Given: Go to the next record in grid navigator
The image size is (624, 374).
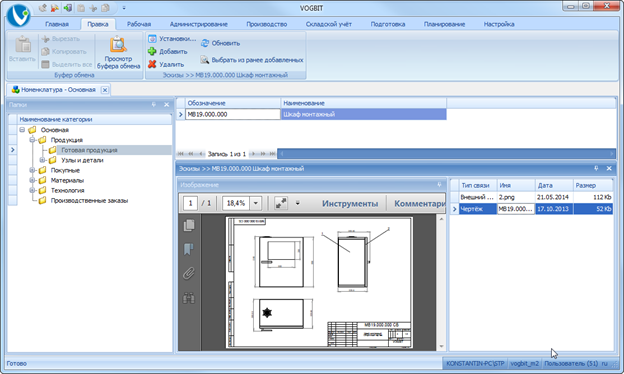Looking at the screenshot, I should pos(253,154).
